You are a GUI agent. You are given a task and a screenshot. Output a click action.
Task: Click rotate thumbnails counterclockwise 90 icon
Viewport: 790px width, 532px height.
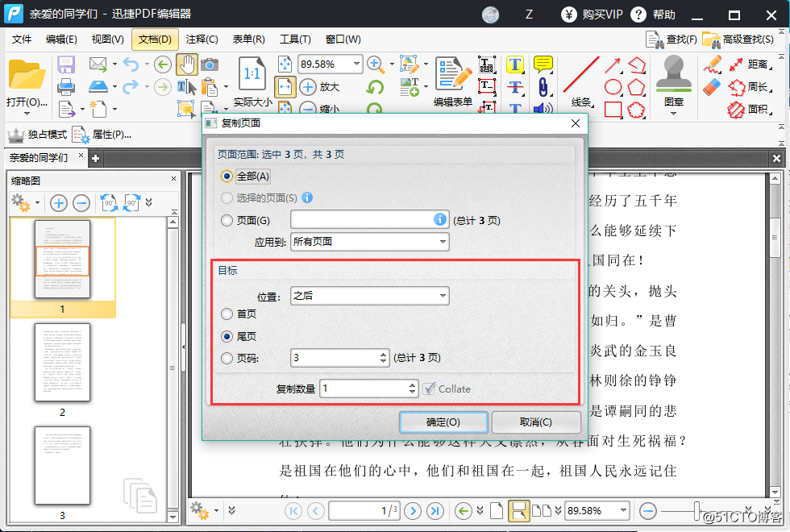(x=109, y=203)
